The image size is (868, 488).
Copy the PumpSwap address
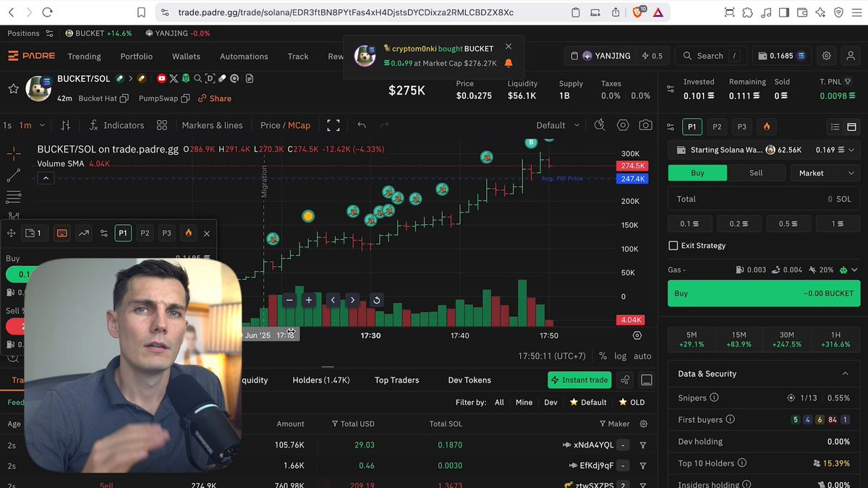click(185, 98)
